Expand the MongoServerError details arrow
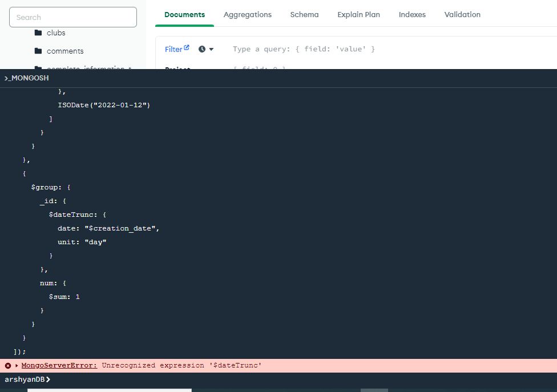557x392 pixels. (17, 365)
